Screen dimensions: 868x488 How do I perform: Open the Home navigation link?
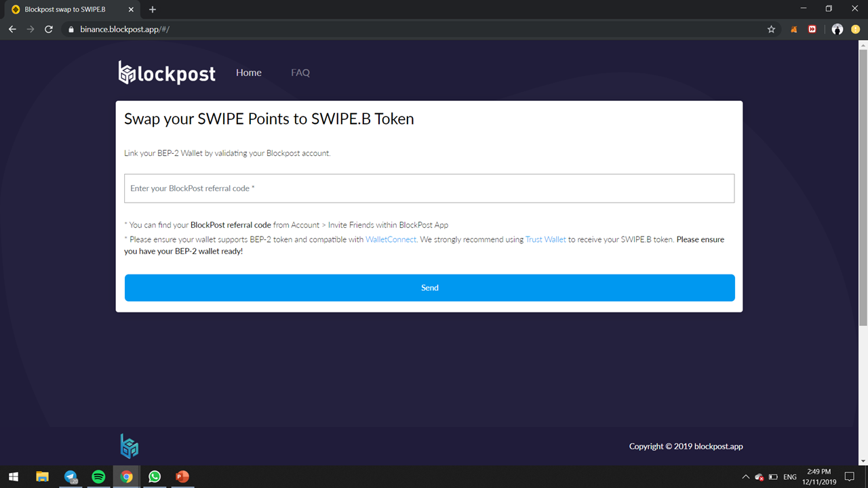[249, 73]
